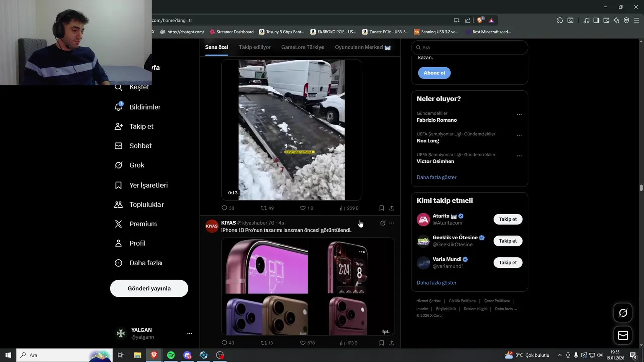The width and height of the screenshot is (644, 362).
Task: Open Topluluklar communities
Action: click(x=139, y=205)
